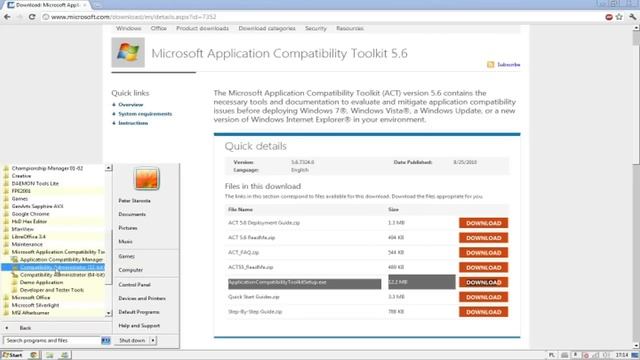Click the Windows logo image on page

[128, 52]
